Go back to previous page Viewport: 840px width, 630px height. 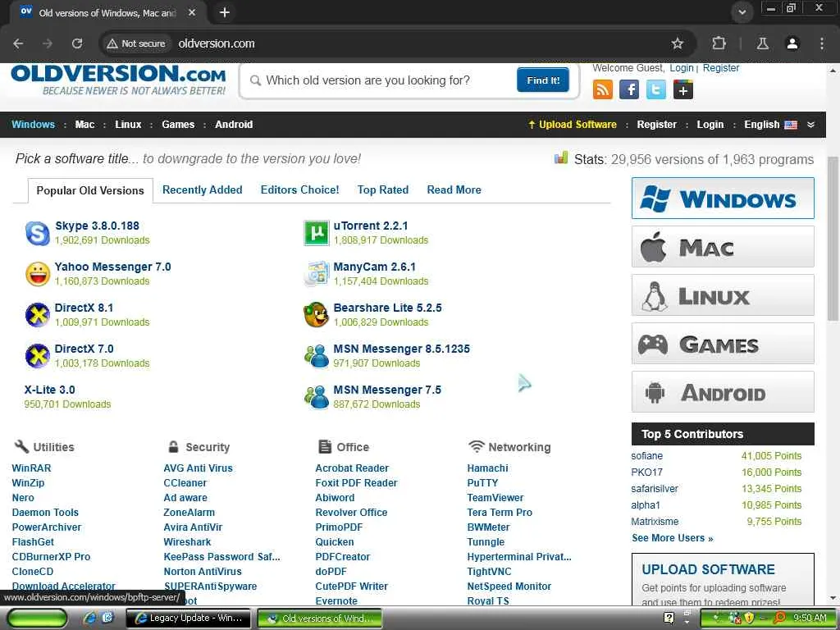coord(18,43)
